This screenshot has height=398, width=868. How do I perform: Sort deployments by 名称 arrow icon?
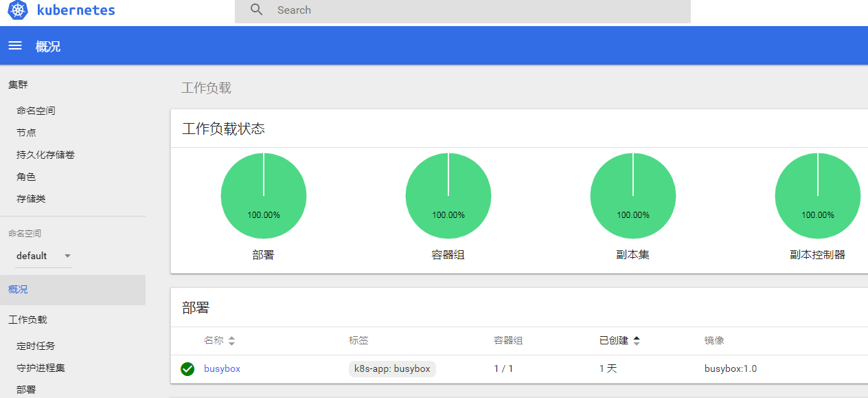coord(232,341)
